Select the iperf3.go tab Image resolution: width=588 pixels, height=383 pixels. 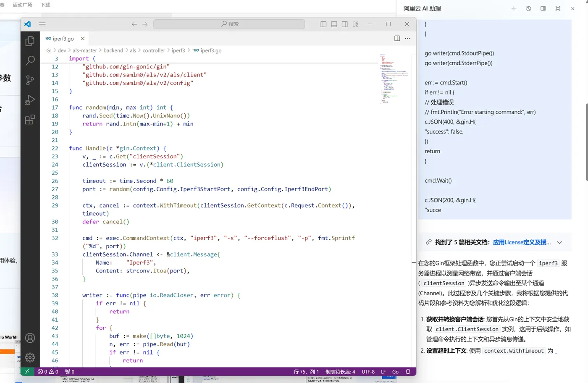pyautogui.click(x=63, y=38)
